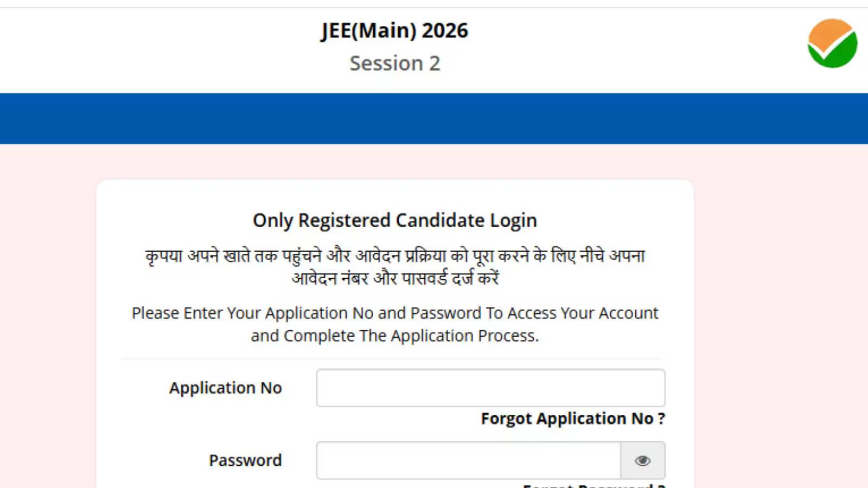Image resolution: width=868 pixels, height=488 pixels.
Task: Click the pink background left of login card
Action: [48, 325]
